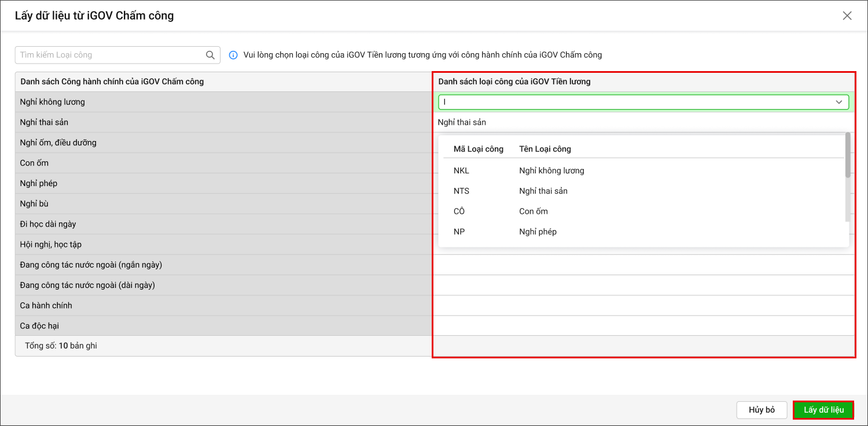Click the blue info icon beside the instruction
Image resolution: width=868 pixels, height=426 pixels.
[x=233, y=55]
